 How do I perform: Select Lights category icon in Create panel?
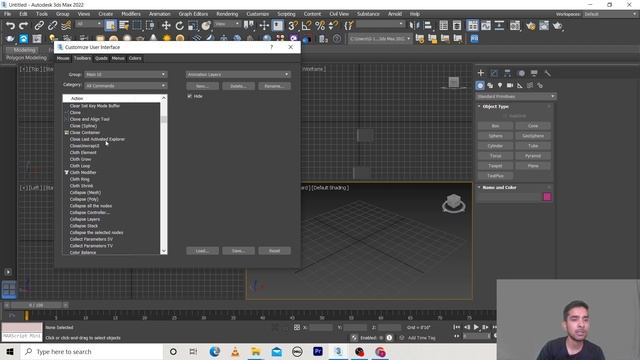click(x=500, y=85)
